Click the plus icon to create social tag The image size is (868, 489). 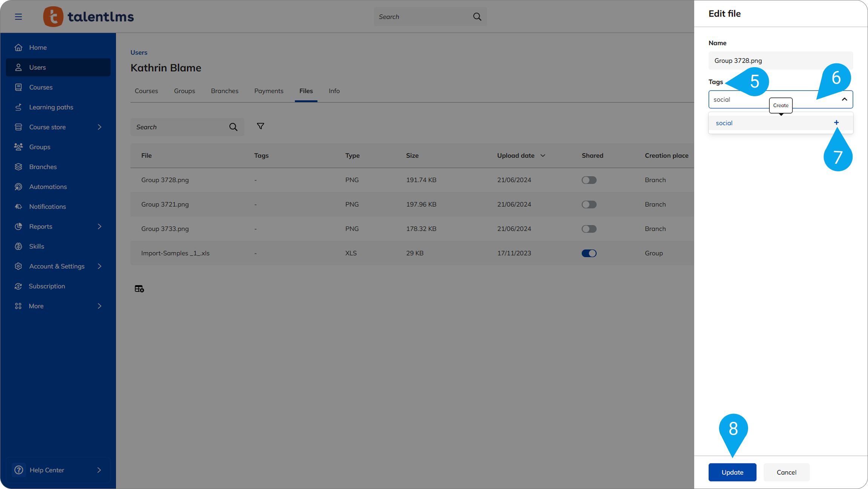pyautogui.click(x=836, y=123)
